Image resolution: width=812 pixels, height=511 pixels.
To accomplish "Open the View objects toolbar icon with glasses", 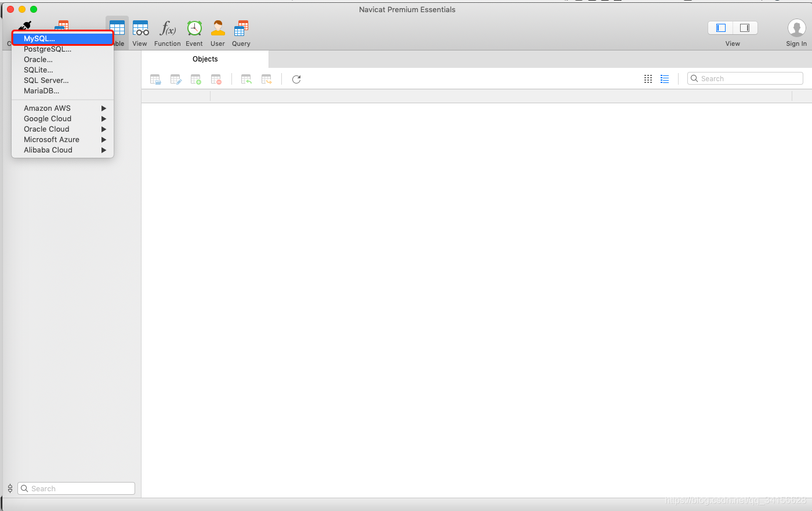I will click(x=140, y=28).
